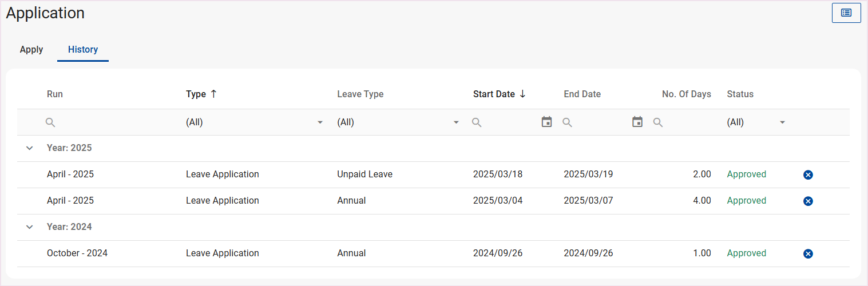868x286 pixels.
Task: Open the End Date filter calendar picker
Action: point(637,122)
